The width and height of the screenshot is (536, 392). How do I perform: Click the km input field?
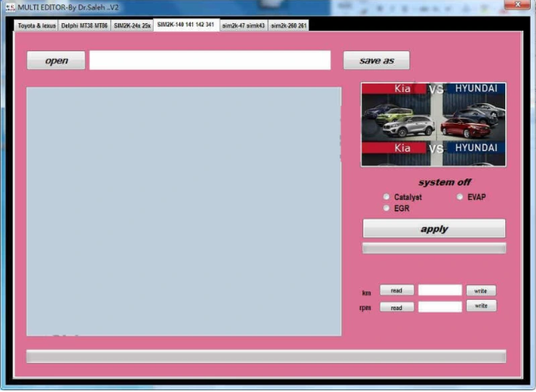coord(439,290)
